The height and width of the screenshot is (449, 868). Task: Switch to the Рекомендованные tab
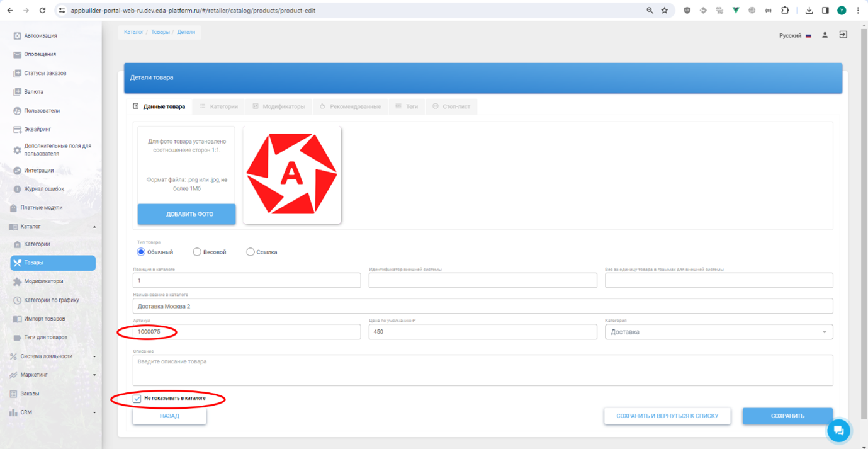[350, 106]
